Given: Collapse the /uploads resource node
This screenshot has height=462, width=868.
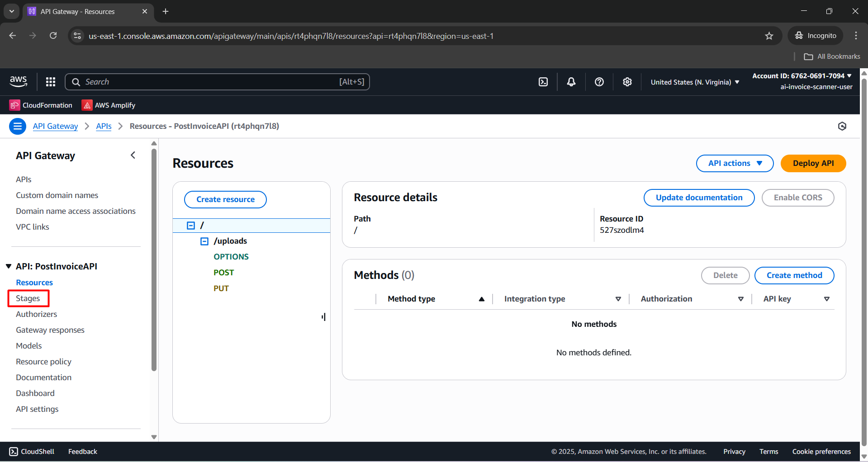Looking at the screenshot, I should (x=204, y=241).
